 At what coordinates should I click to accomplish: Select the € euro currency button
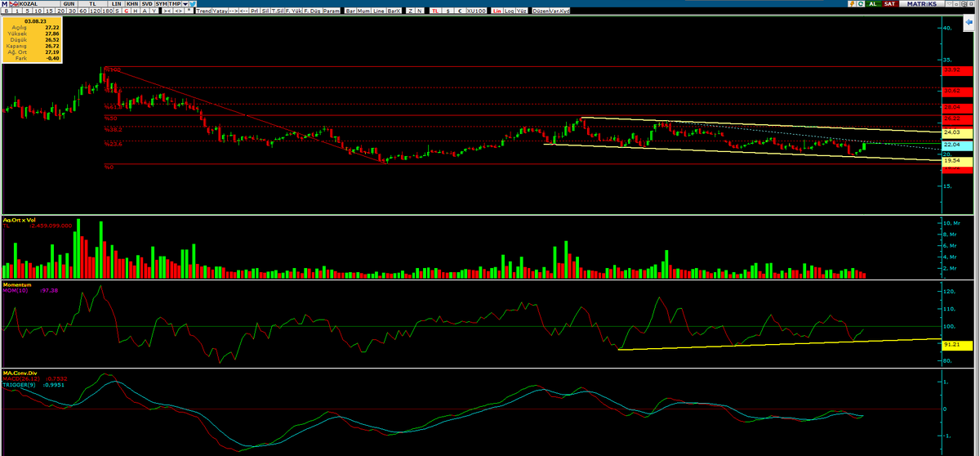point(461,11)
